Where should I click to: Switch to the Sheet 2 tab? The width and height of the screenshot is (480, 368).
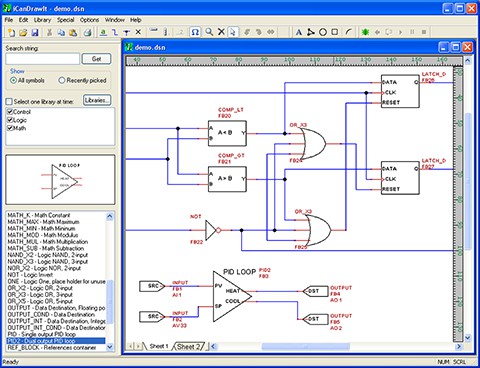(188, 347)
